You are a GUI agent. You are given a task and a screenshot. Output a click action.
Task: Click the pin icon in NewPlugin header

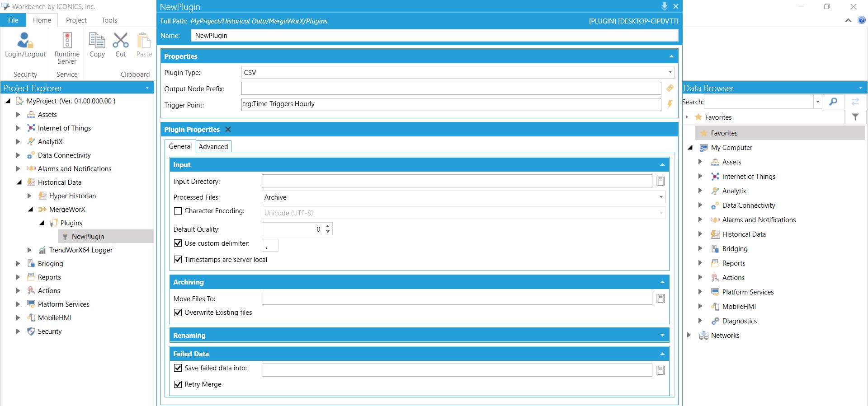(664, 6)
